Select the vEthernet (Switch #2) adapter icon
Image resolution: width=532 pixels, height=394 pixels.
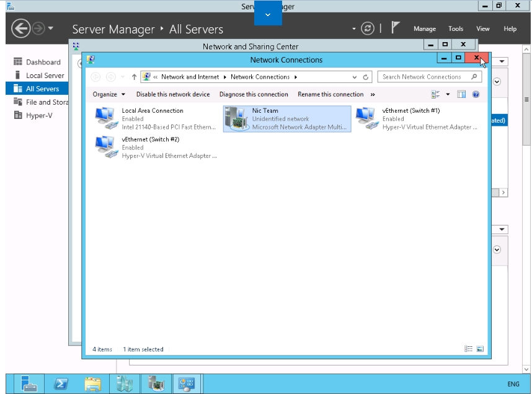(106, 147)
